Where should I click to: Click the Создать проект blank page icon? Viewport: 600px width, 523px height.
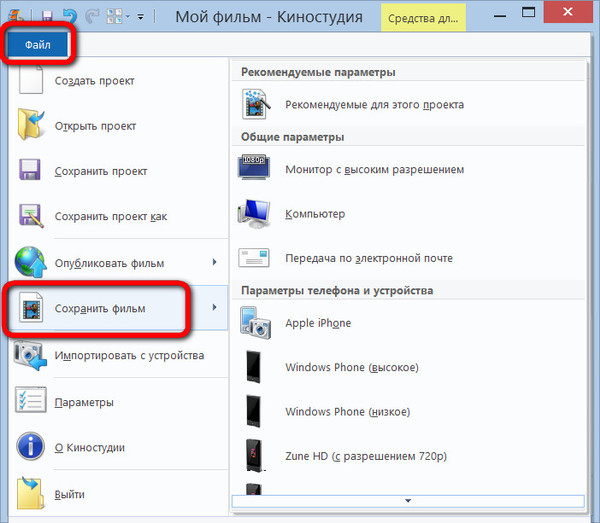coord(30,81)
